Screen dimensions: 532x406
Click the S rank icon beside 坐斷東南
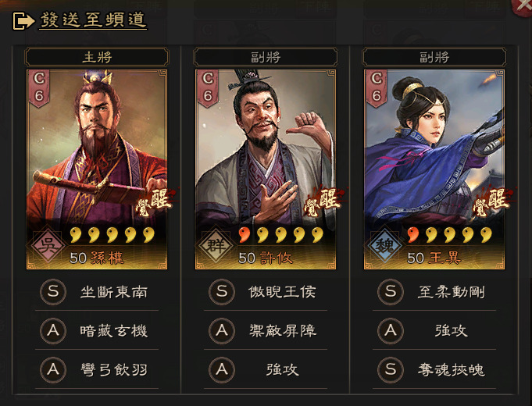[53, 292]
